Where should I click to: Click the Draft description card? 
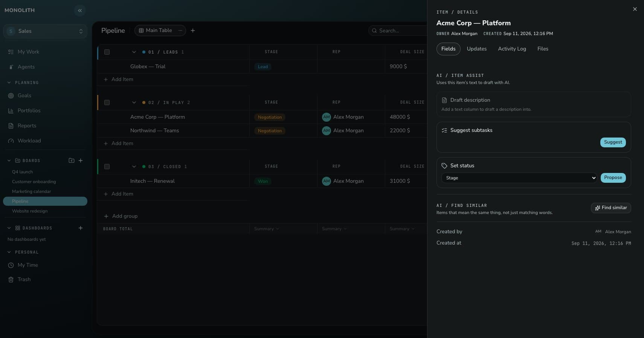[534, 104]
